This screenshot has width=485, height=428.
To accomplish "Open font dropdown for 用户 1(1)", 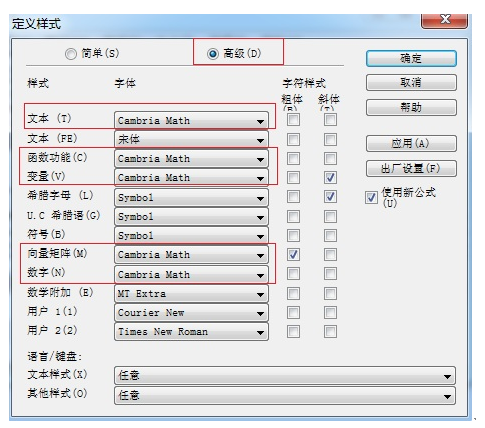I will pyautogui.click(x=191, y=313).
